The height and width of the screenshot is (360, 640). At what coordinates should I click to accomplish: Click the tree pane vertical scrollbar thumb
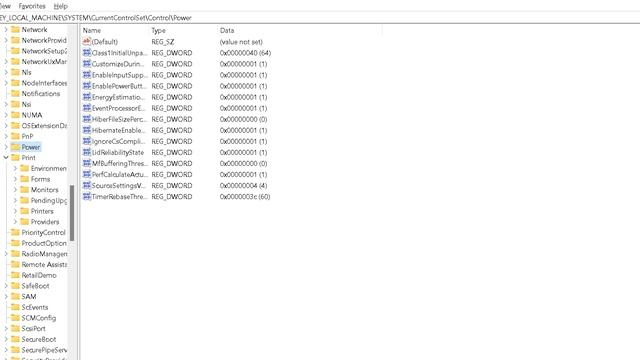72,213
